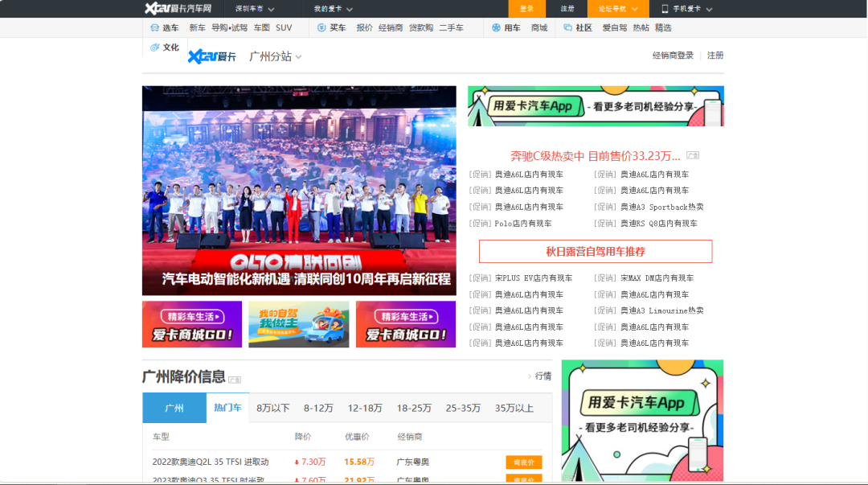Click the 广州降价信息 section heading
The image size is (868, 485).
pyautogui.click(x=184, y=377)
